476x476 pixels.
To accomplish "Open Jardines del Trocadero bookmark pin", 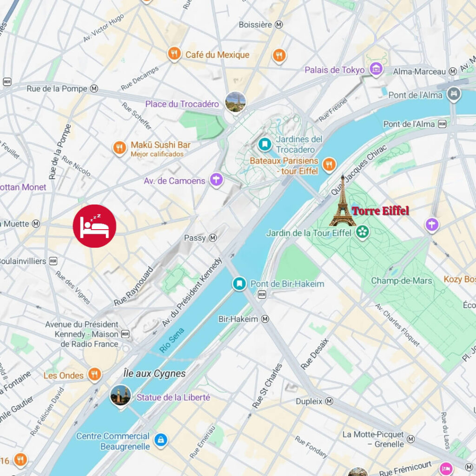I will (x=264, y=144).
